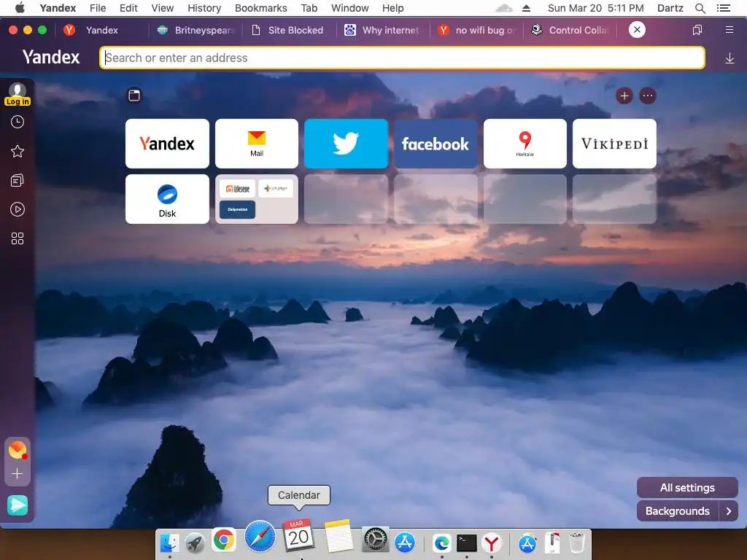The height and width of the screenshot is (560, 747).
Task: Open Disk tile
Action: point(167,199)
